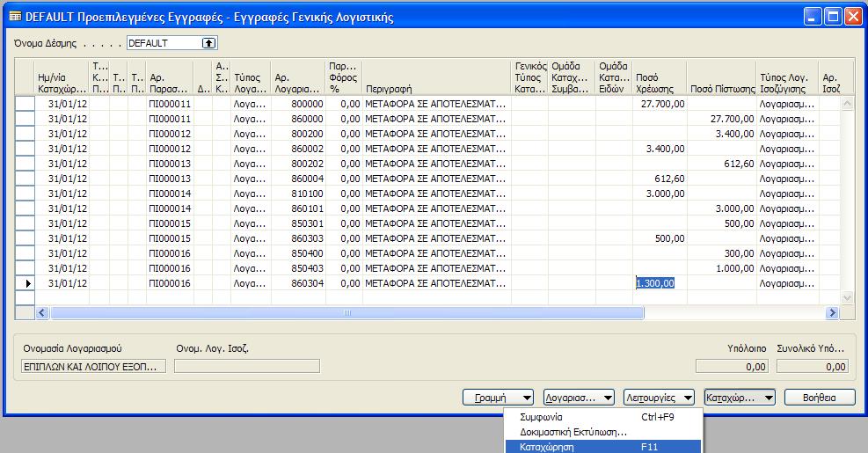The image size is (868, 453).
Task: Click account number 860004 cell
Action: tap(298, 179)
